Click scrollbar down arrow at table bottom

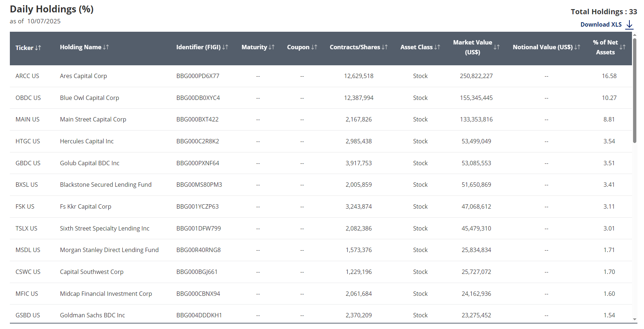635,320
